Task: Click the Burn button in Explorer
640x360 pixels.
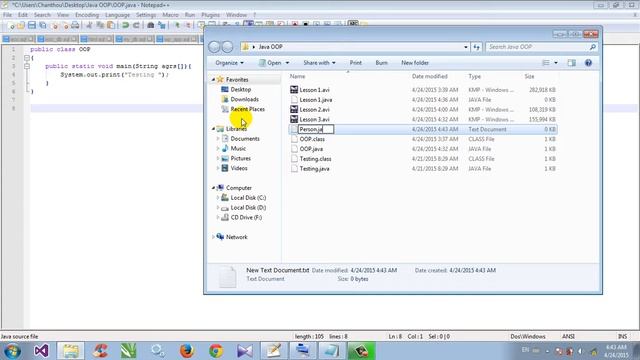Action: [381, 63]
